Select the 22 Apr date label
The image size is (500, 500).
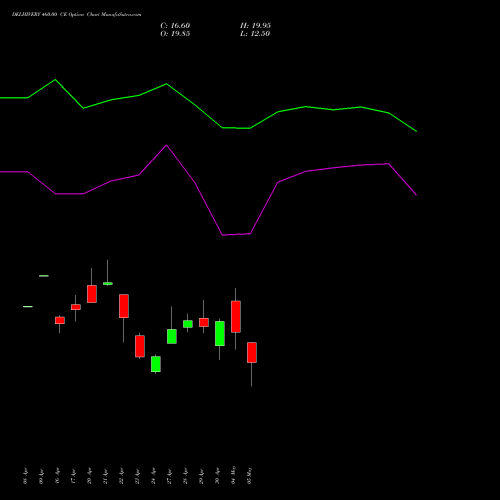122,476
